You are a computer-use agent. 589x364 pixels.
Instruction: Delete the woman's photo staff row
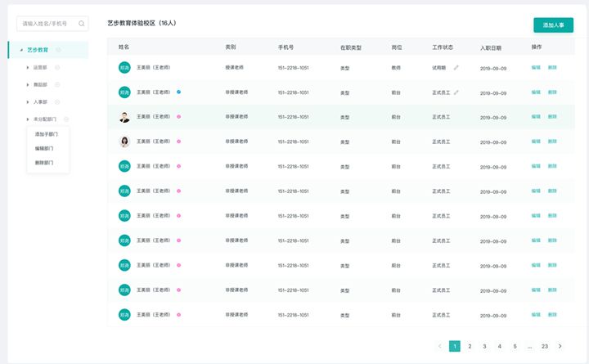(552, 142)
